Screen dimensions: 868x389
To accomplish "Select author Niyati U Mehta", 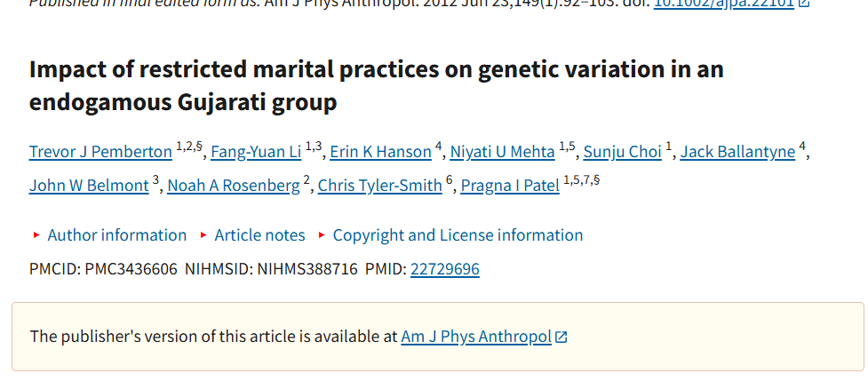I will pyautogui.click(x=502, y=152).
